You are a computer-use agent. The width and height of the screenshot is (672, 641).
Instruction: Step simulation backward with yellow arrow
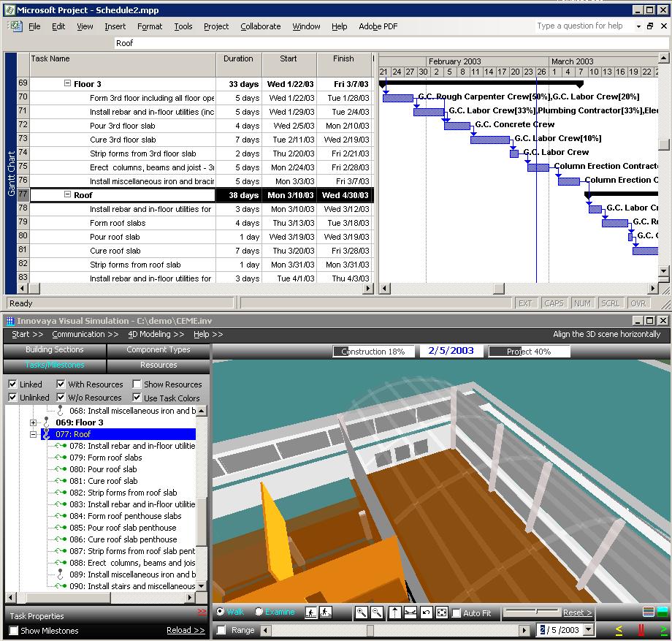pyautogui.click(x=619, y=630)
